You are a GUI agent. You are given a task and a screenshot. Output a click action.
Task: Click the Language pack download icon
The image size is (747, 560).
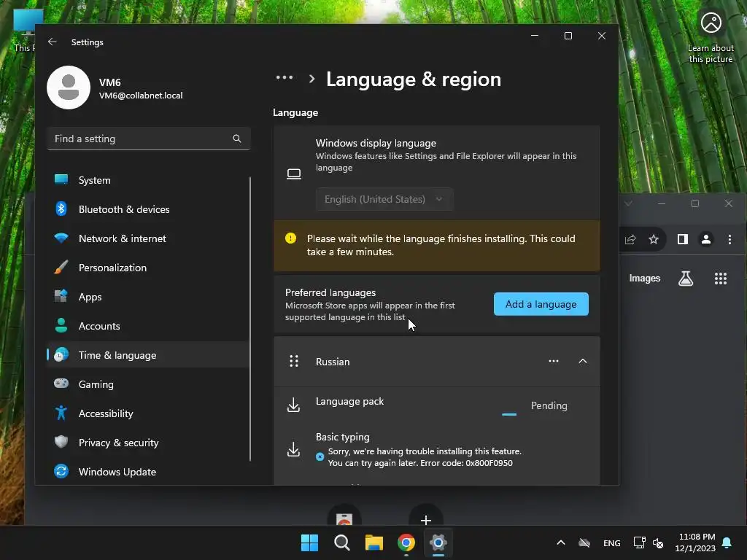[293, 405]
